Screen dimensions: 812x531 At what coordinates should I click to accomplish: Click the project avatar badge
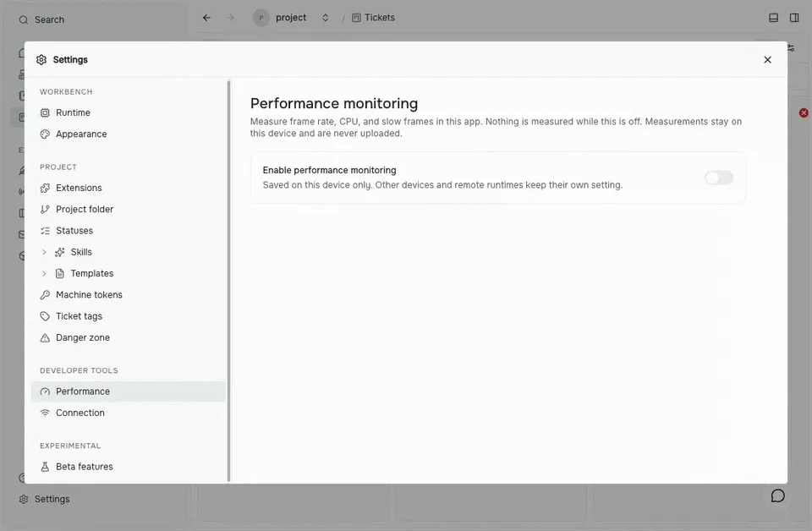(x=261, y=18)
